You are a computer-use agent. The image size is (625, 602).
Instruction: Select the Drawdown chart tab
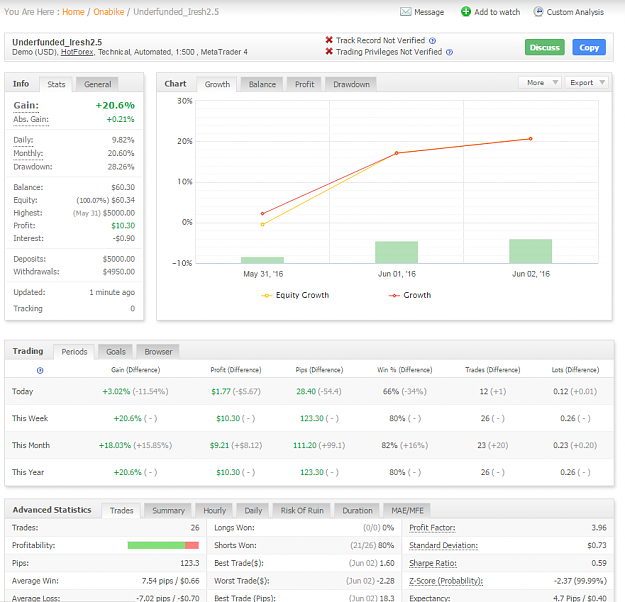click(351, 84)
